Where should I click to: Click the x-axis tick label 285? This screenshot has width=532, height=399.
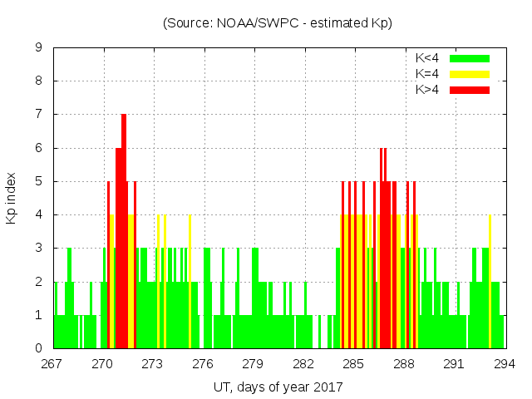click(353, 364)
